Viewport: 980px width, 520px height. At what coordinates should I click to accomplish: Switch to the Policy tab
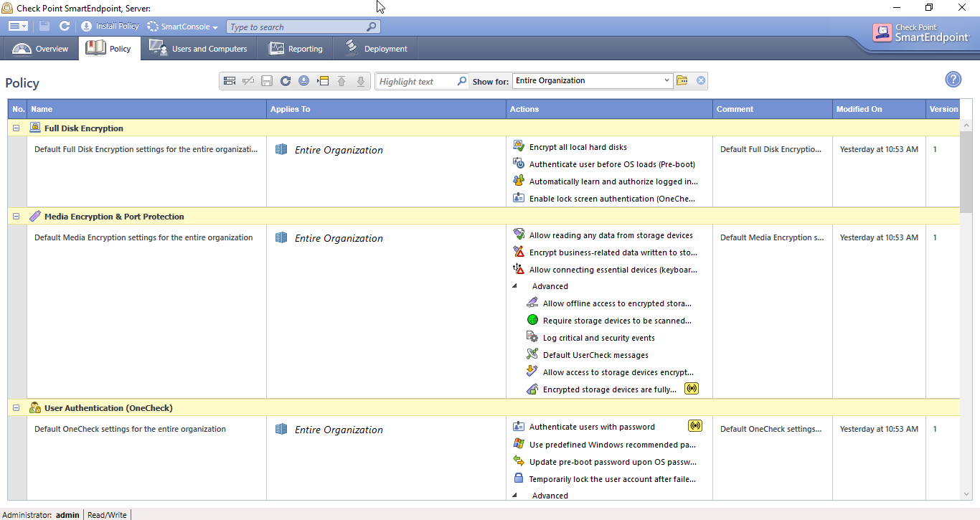109,49
